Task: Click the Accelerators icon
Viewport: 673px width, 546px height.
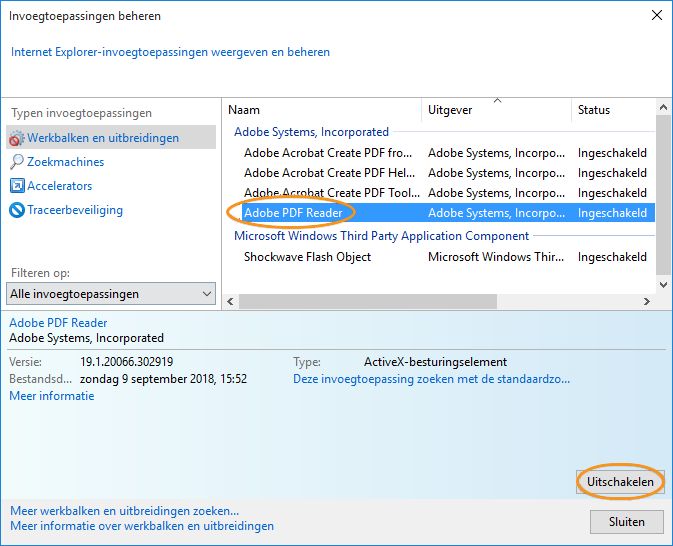Action: 17,186
